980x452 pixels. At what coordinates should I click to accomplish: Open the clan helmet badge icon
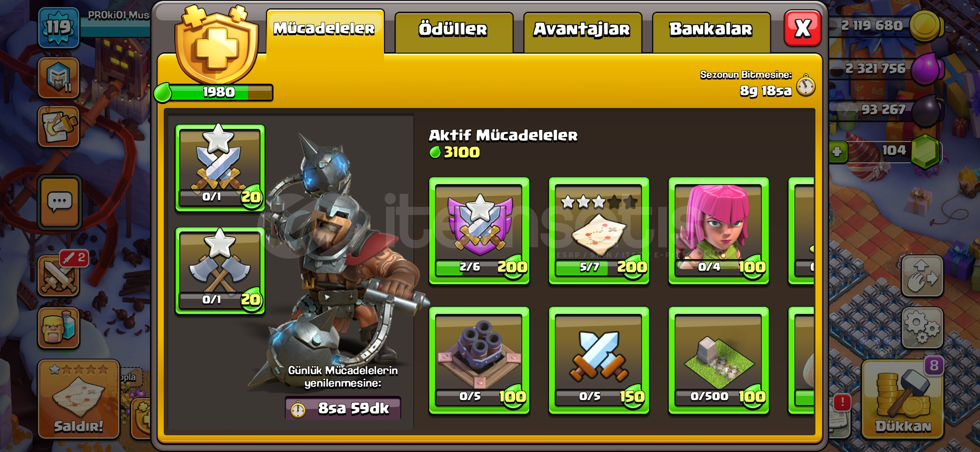59,78
